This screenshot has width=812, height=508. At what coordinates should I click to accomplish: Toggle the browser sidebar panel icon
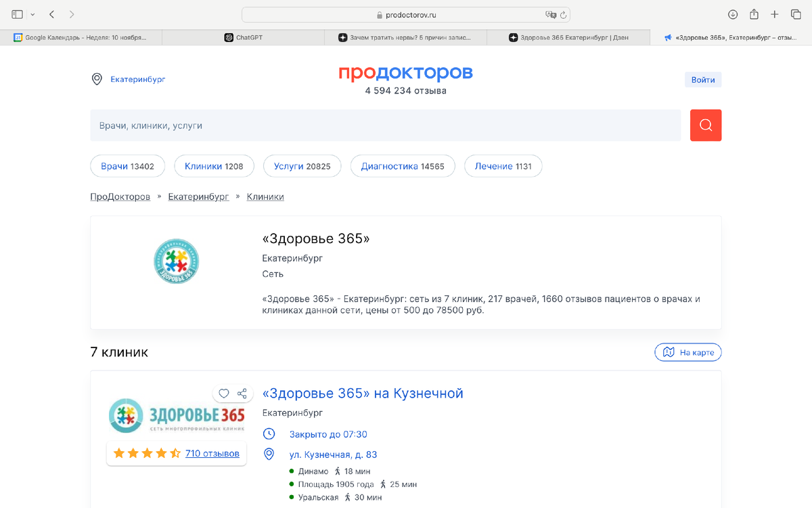click(x=16, y=14)
